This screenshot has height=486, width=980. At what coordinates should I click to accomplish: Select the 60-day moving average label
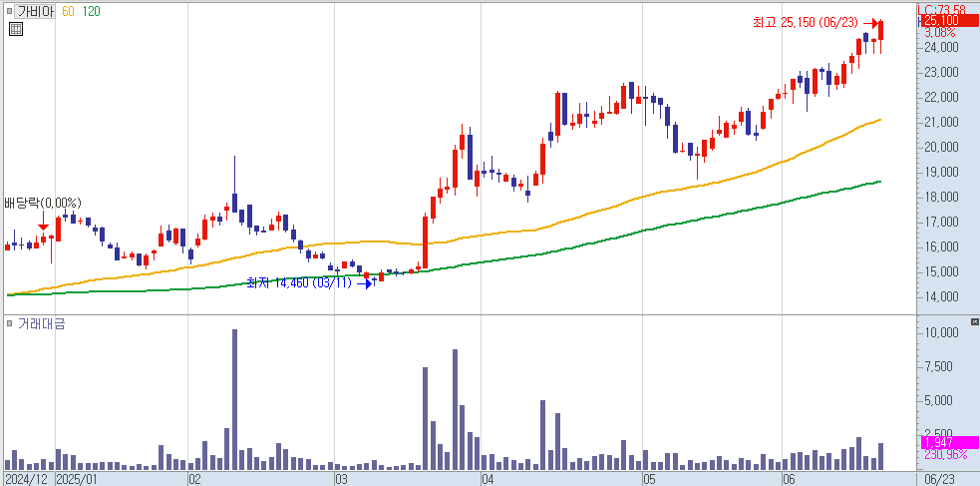point(68,11)
